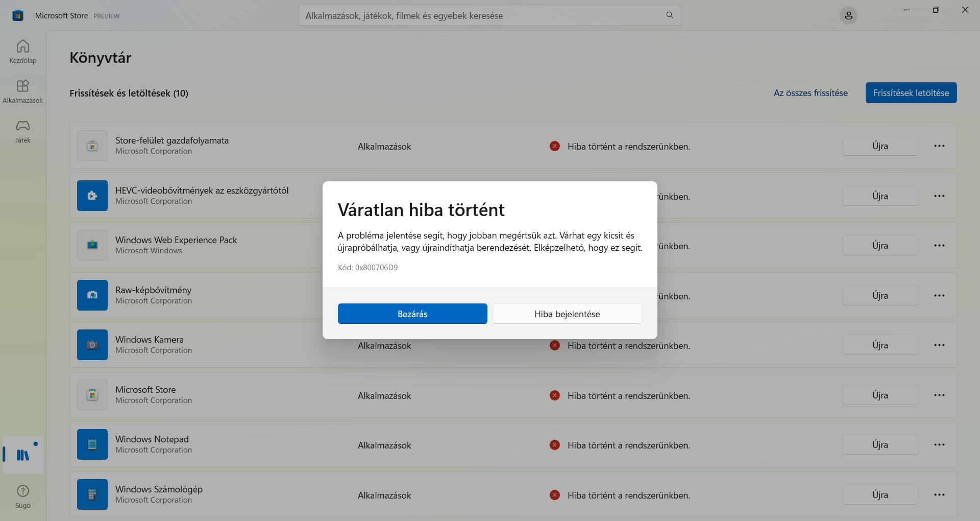Image resolution: width=980 pixels, height=521 pixels.
Task: Close the error dialog with Bezárás
Action: click(x=412, y=314)
